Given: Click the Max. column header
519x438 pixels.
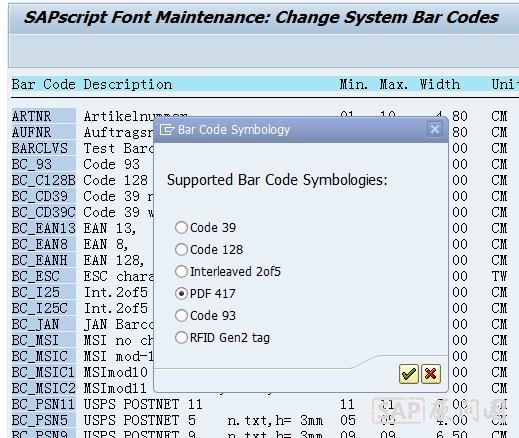Looking at the screenshot, I should coord(394,84).
